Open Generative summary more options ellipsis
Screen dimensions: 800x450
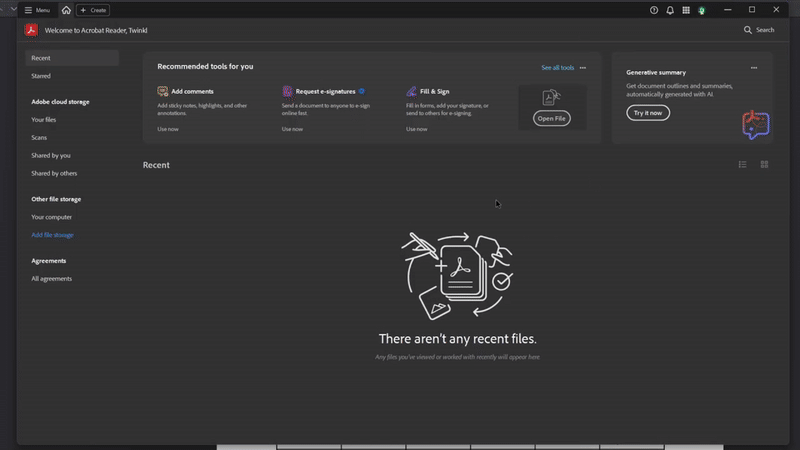click(754, 68)
